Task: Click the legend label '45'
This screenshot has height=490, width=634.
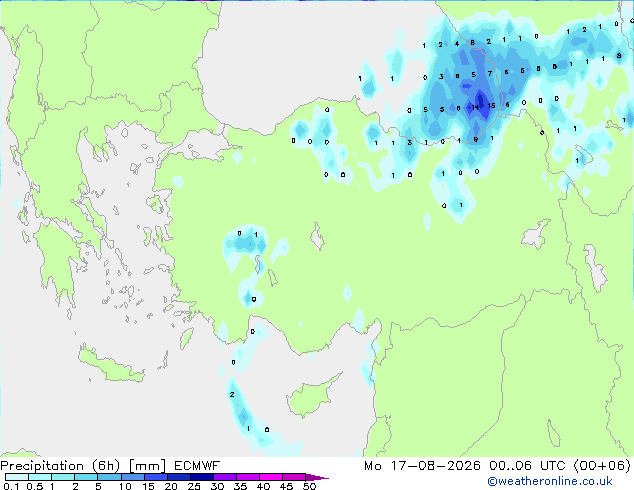Action: point(286,486)
